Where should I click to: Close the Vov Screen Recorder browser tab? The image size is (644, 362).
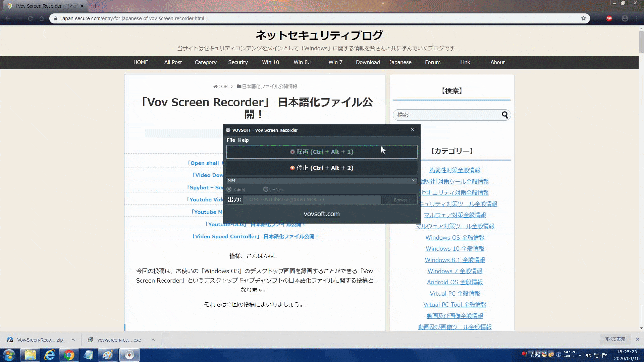tap(82, 6)
